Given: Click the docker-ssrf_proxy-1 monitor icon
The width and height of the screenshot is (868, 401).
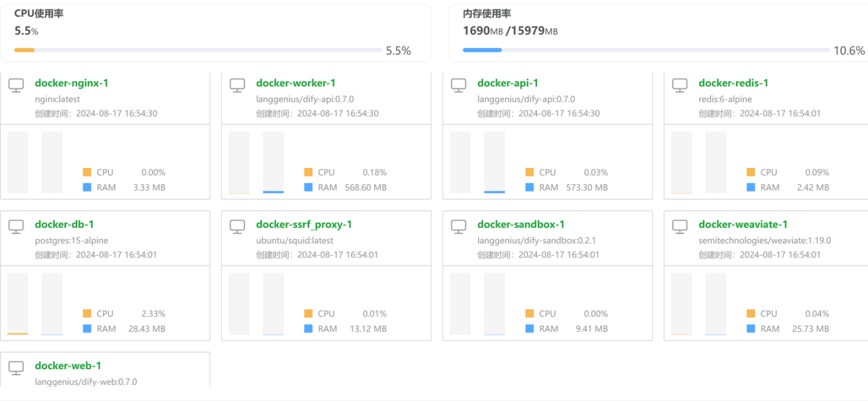Looking at the screenshot, I should coord(237,227).
